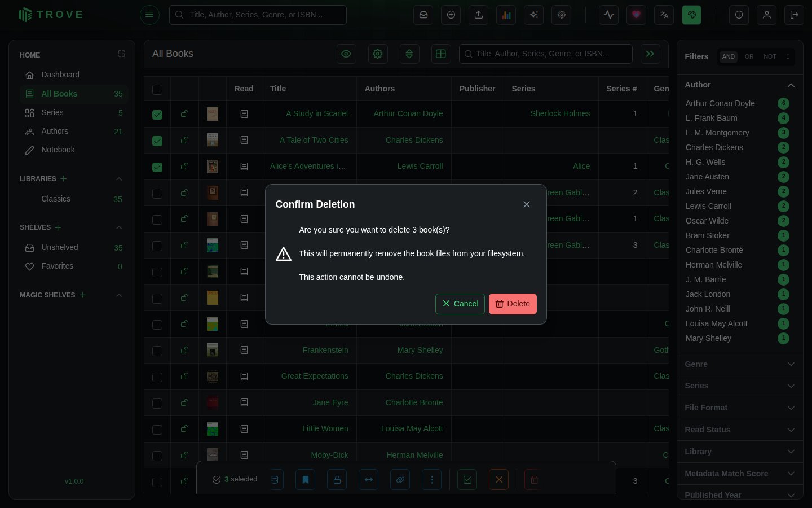The width and height of the screenshot is (812, 508).
Task: Open Dashboard in the sidebar
Action: tap(74, 75)
